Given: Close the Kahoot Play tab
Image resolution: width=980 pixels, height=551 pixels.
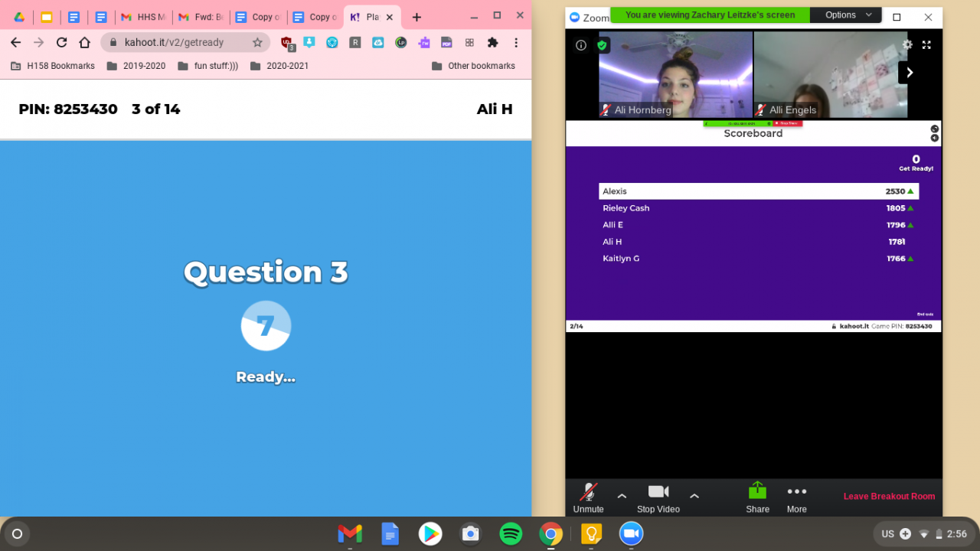Looking at the screenshot, I should (x=390, y=17).
